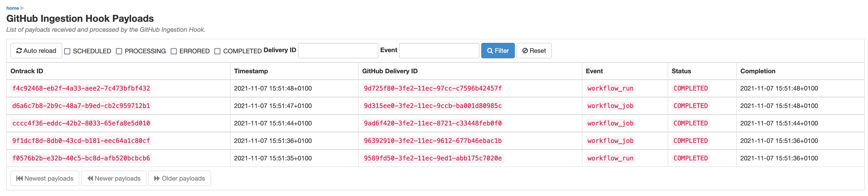Click workflow_job event in the 9f1dcf8d row
Viewport: 868px width, 196px height.
pos(610,141)
